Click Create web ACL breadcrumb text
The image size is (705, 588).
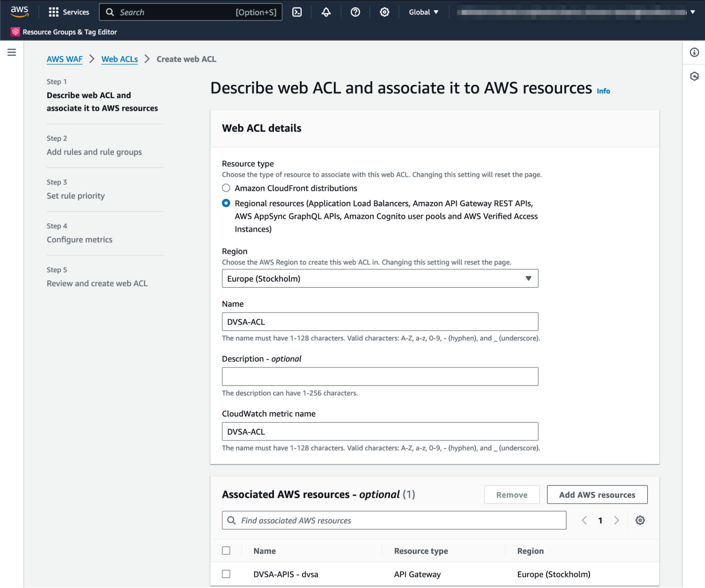point(186,59)
